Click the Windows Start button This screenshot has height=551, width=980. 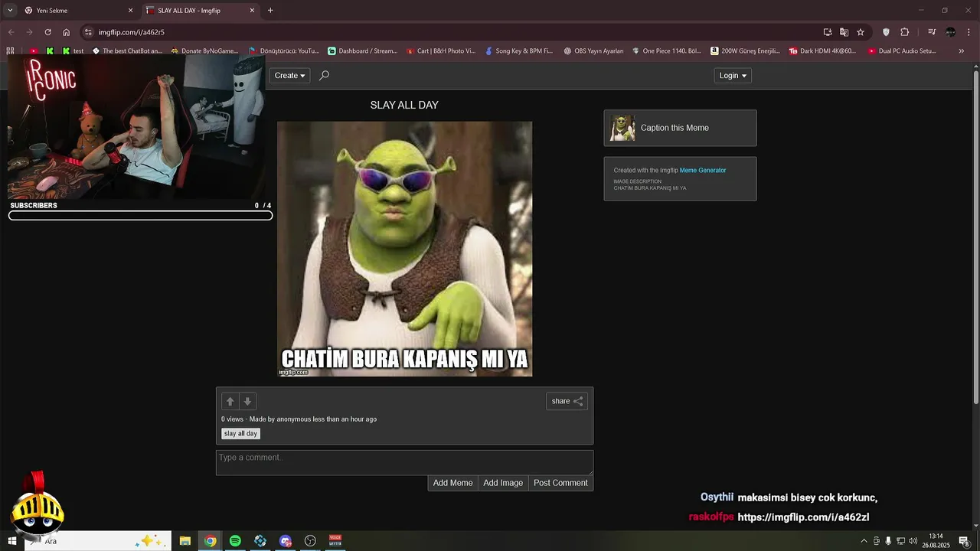pos(11,541)
